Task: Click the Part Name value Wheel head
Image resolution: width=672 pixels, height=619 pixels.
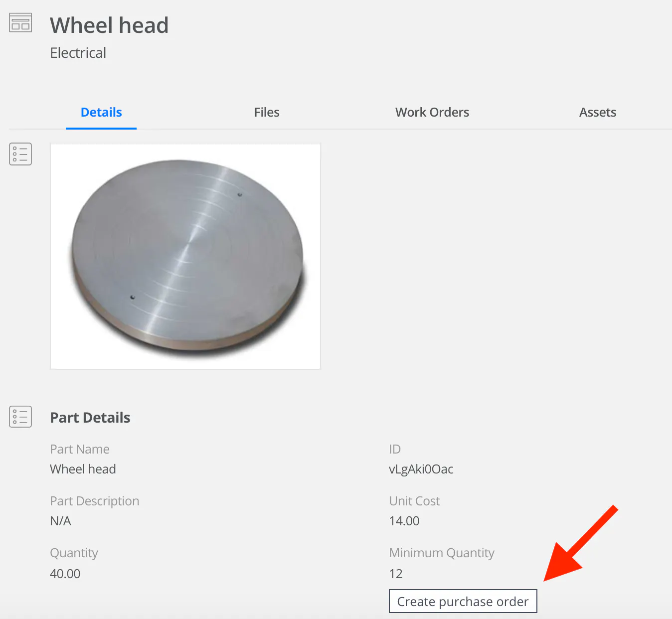Action: (x=83, y=469)
